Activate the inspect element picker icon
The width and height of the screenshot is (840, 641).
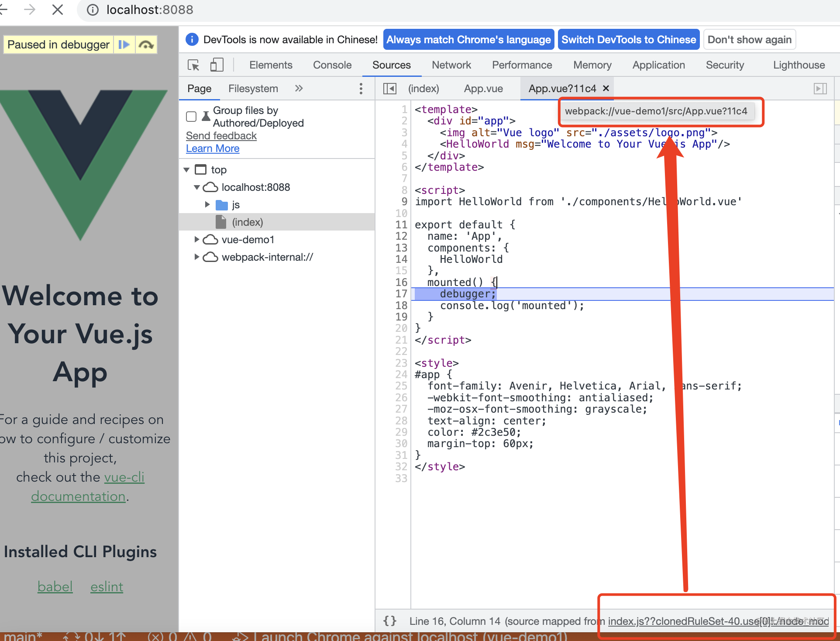coord(193,65)
